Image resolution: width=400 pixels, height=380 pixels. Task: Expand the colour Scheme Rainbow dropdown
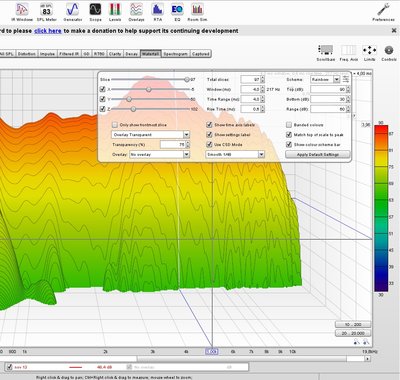coord(325,79)
